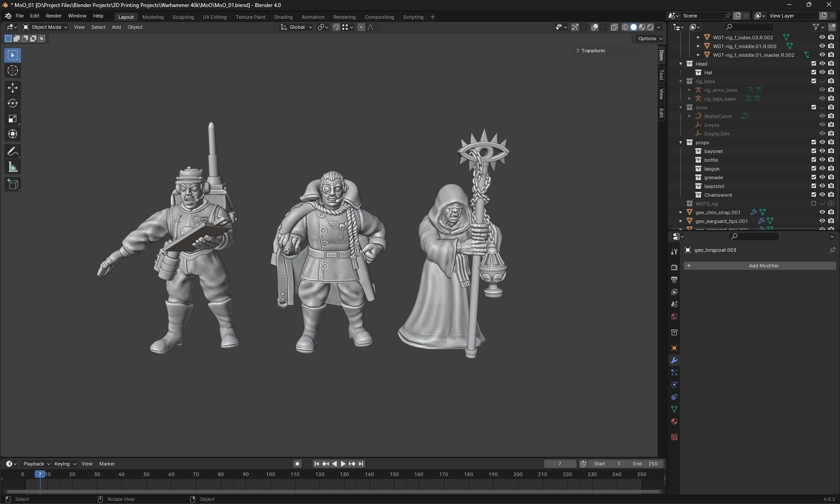Screen dimensions: 840x504
Task: Pick the Annotate pencil tool
Action: (12, 152)
